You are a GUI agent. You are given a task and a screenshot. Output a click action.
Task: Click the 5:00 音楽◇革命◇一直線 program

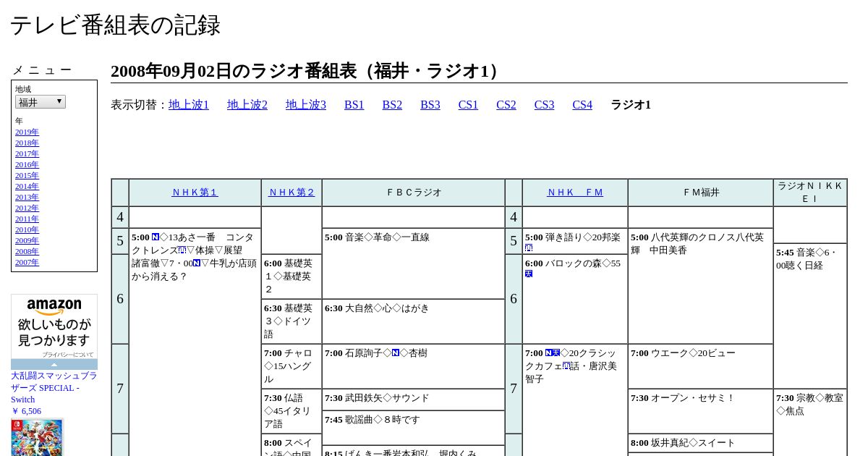click(413, 263)
